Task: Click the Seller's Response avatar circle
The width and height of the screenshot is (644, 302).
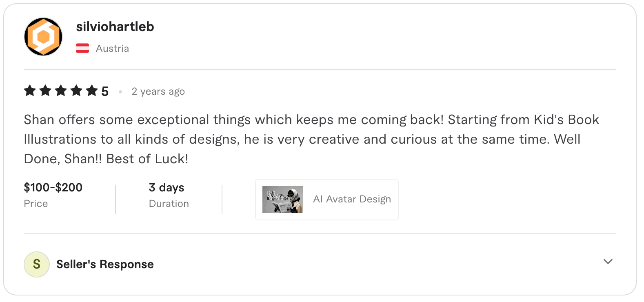Action: point(37,264)
